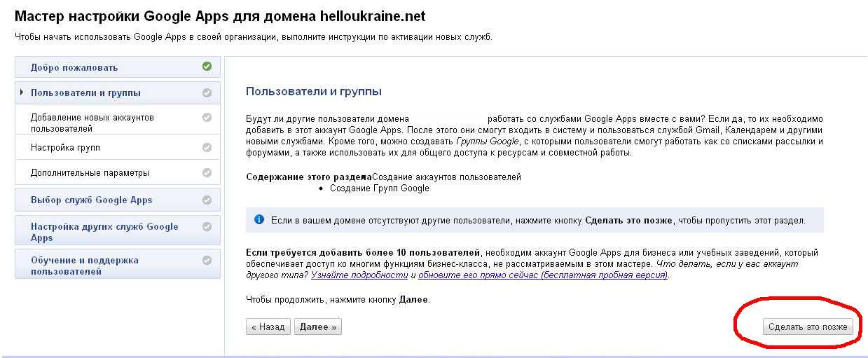The height and width of the screenshot is (358, 868).
Task: Open Выбор служб Google Apps section
Action: point(118,200)
